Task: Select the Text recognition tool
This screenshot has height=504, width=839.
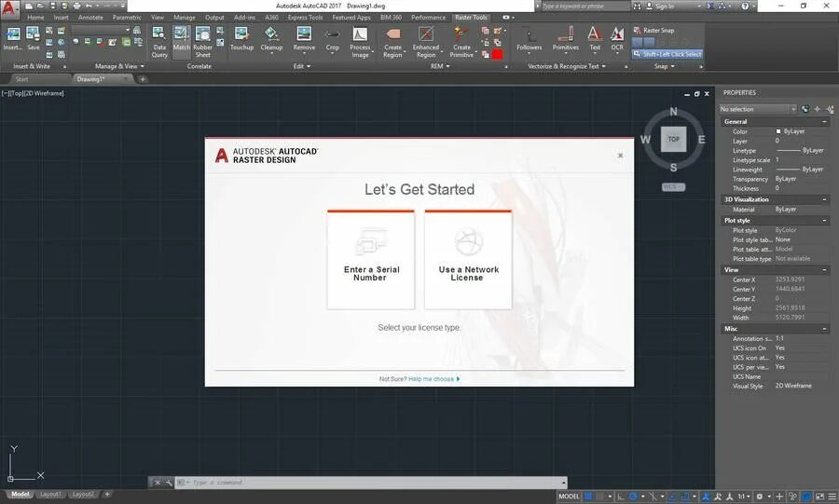Action: tap(595, 39)
